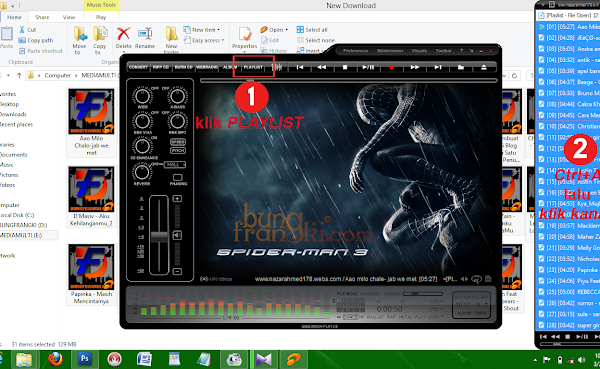The height and width of the screenshot is (369, 600).
Task: Skip to previous track in main player
Action: [300, 67]
